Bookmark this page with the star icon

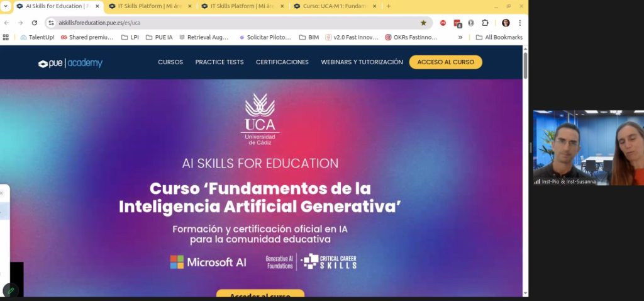click(423, 23)
